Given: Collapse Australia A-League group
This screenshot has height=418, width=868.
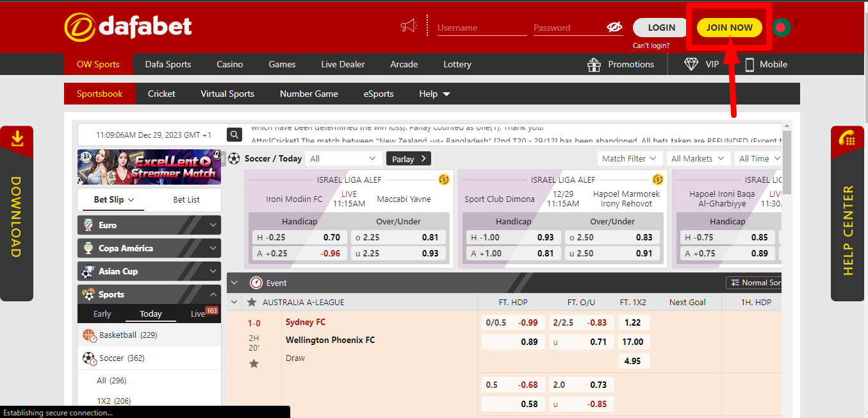Looking at the screenshot, I should (234, 302).
